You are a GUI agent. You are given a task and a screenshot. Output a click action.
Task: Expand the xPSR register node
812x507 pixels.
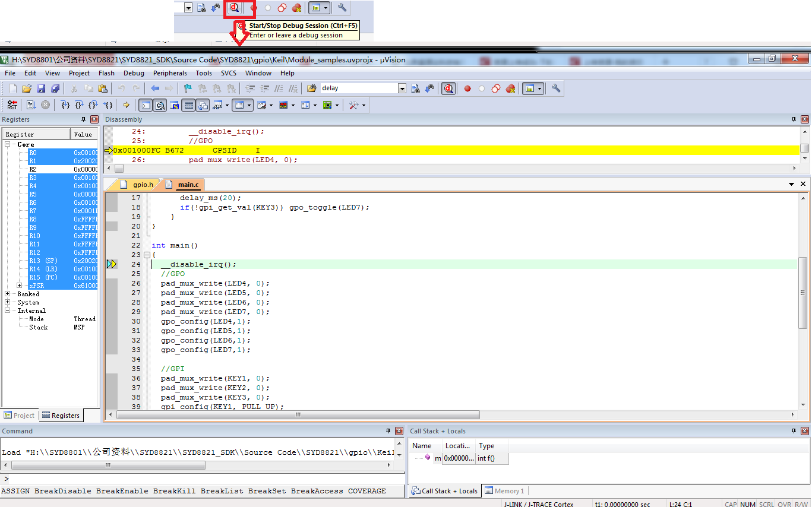[x=19, y=286]
